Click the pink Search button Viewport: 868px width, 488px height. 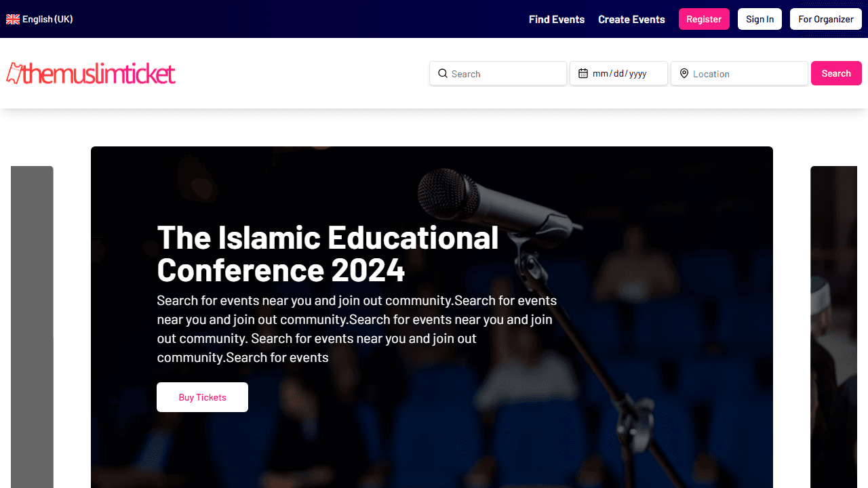point(836,73)
